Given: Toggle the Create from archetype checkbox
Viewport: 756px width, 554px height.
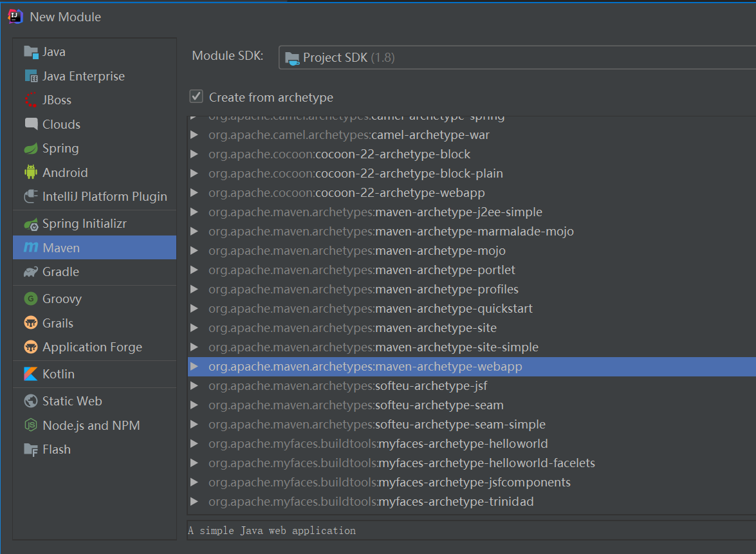Looking at the screenshot, I should pyautogui.click(x=196, y=97).
